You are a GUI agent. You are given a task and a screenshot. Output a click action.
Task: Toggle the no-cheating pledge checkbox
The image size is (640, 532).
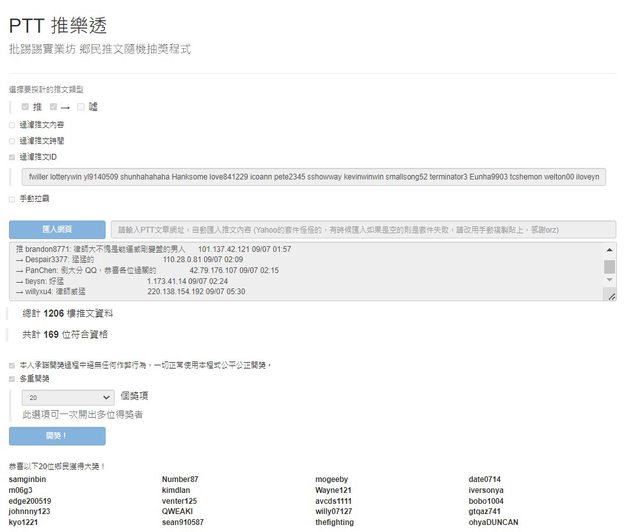coord(12,365)
